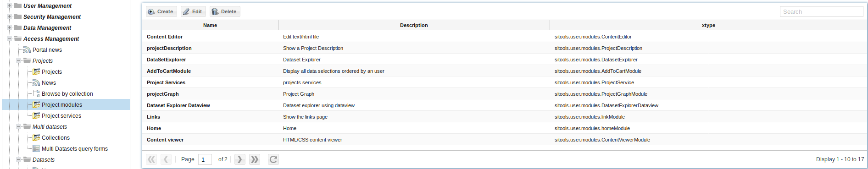Open the News tree item

pyautogui.click(x=49, y=83)
